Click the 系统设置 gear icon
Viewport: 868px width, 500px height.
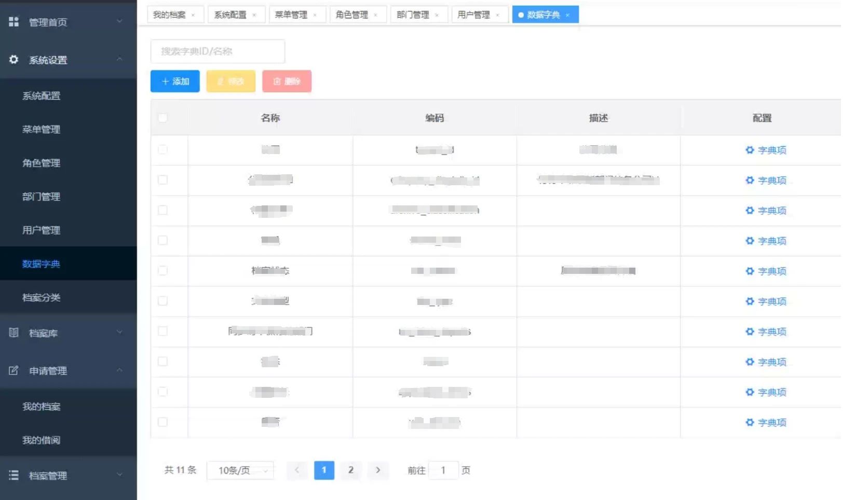(x=14, y=60)
